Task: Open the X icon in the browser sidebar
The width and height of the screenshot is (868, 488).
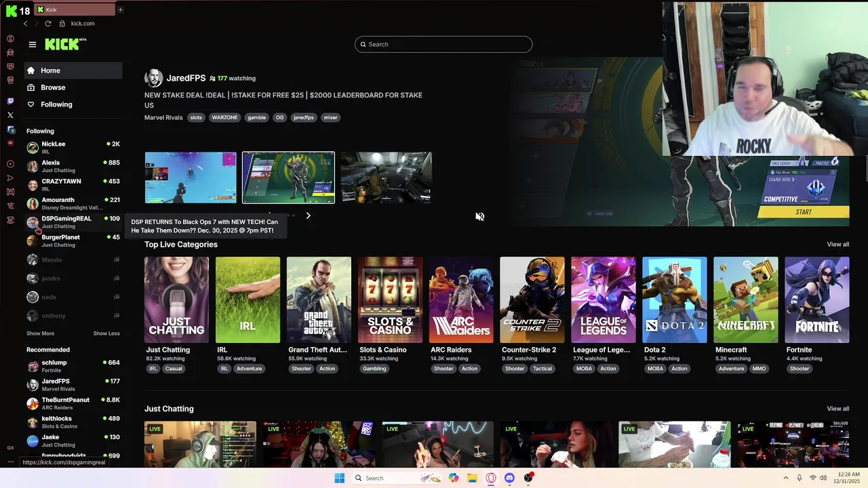Action: point(10,115)
